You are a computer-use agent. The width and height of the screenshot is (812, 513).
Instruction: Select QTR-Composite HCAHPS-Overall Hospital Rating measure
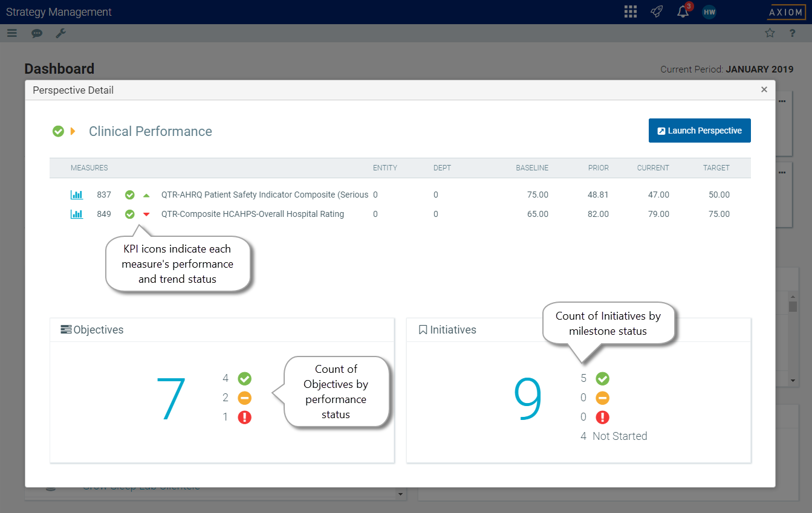tap(253, 214)
